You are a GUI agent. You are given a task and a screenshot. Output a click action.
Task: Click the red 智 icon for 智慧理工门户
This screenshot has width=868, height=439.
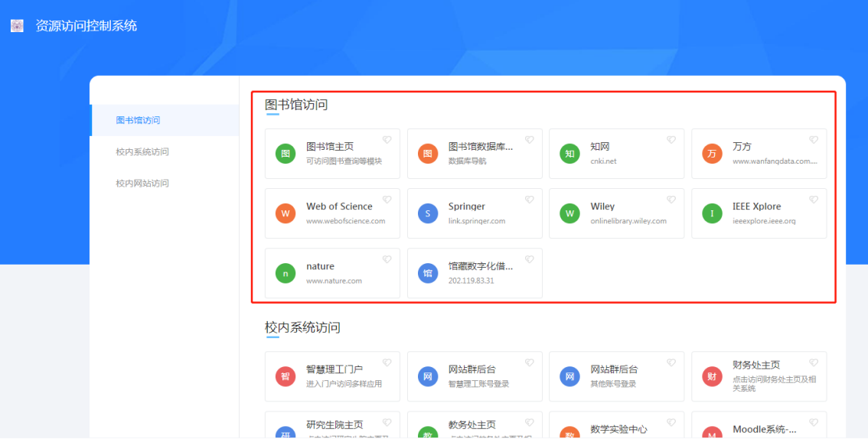click(x=286, y=376)
